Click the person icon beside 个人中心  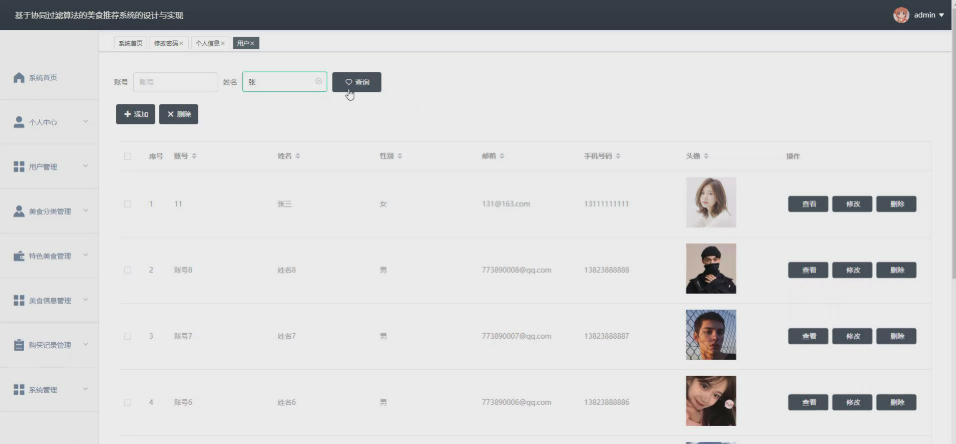pos(19,122)
